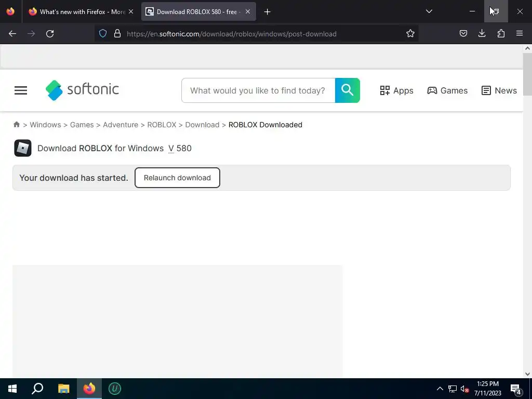This screenshot has height=399, width=532.
Task: Click scrollbar up arrow
Action: [x=527, y=48]
